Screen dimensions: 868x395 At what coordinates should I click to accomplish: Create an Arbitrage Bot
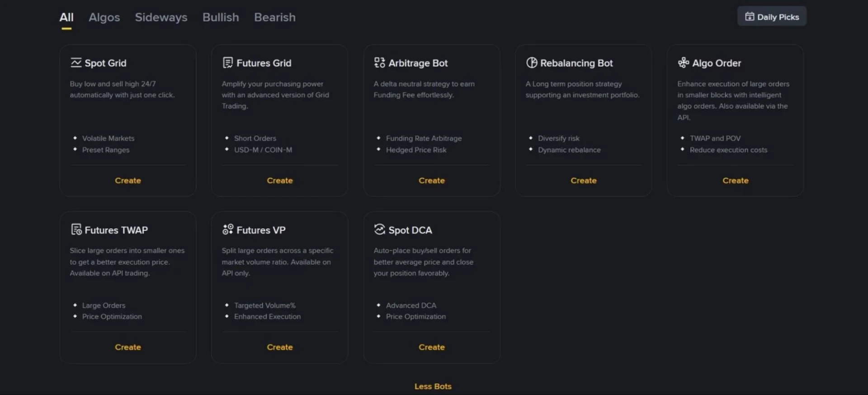click(432, 181)
